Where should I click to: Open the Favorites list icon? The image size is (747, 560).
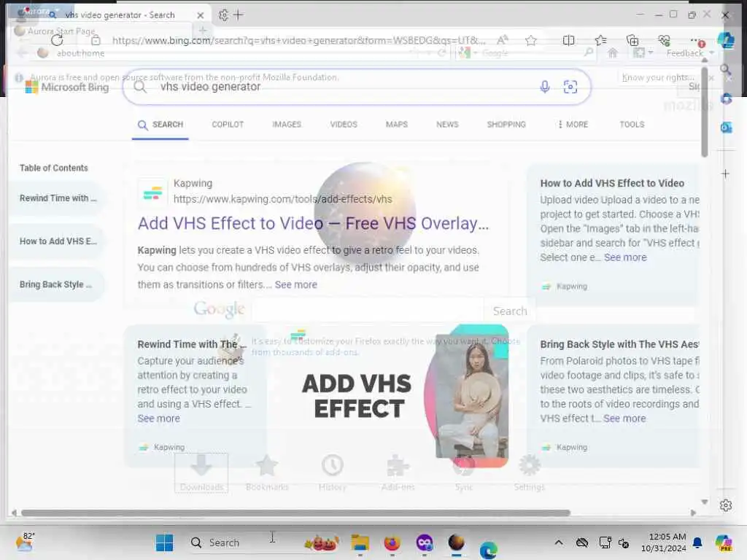pos(601,41)
